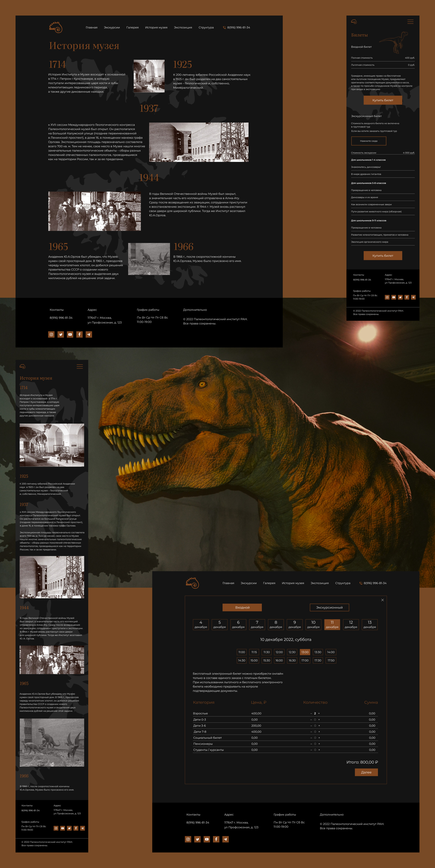Click the Facebook icon in the bottom desktop footer
The image size is (435, 868).
(216, 839)
